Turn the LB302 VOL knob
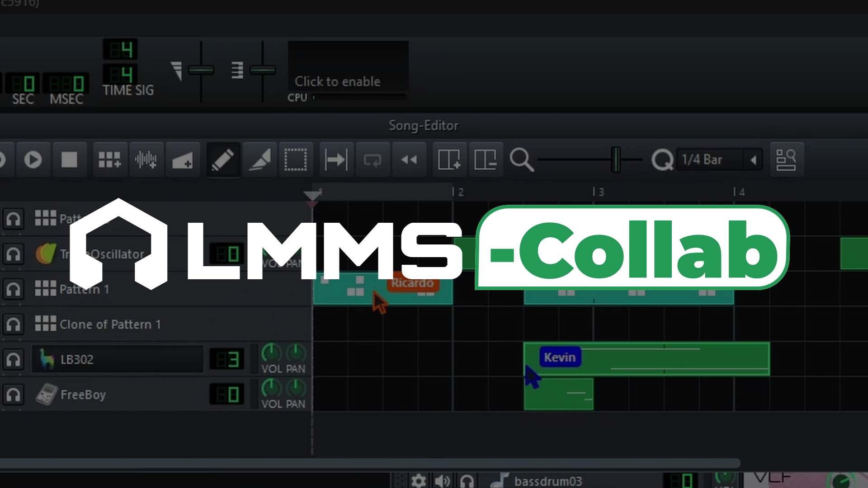Image resolution: width=868 pixels, height=488 pixels. pyautogui.click(x=271, y=352)
